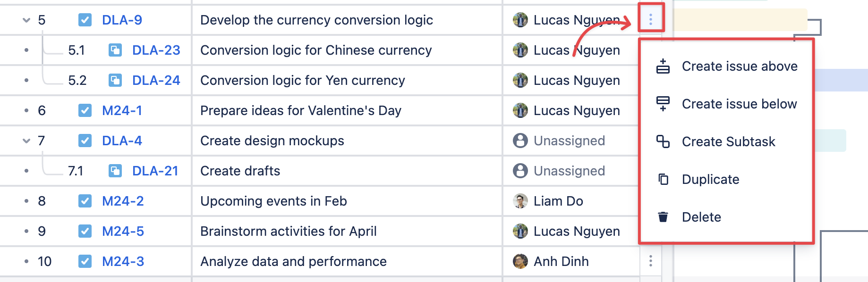This screenshot has width=868, height=282.
Task: Collapse row 7 DLA-4 subtasks
Action: pos(26,141)
